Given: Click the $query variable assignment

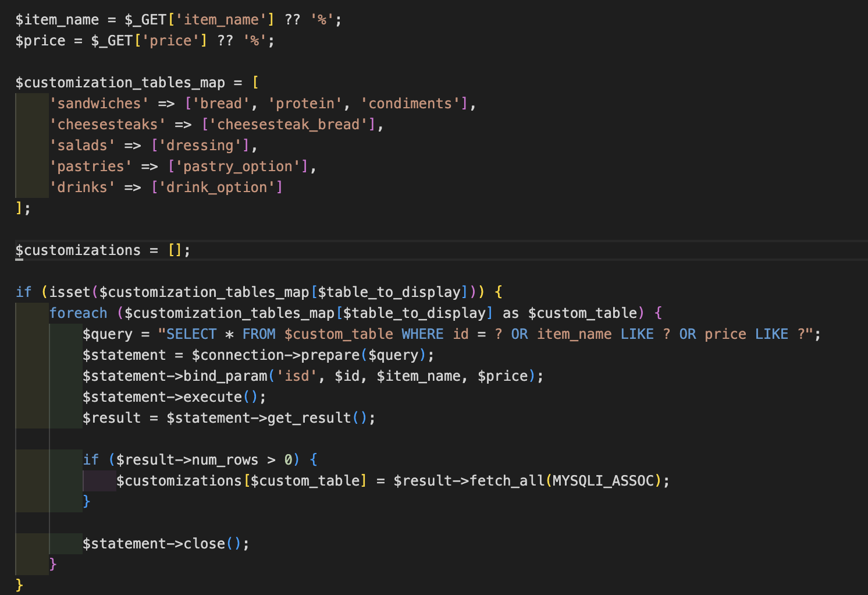Looking at the screenshot, I should pos(108,334).
